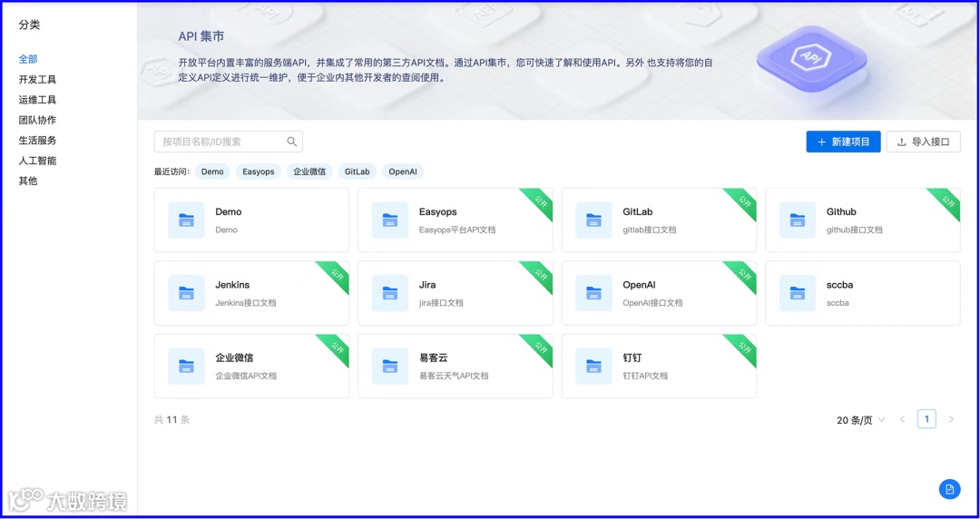
Task: Open recently visited 企业微信 tag
Action: 309,171
